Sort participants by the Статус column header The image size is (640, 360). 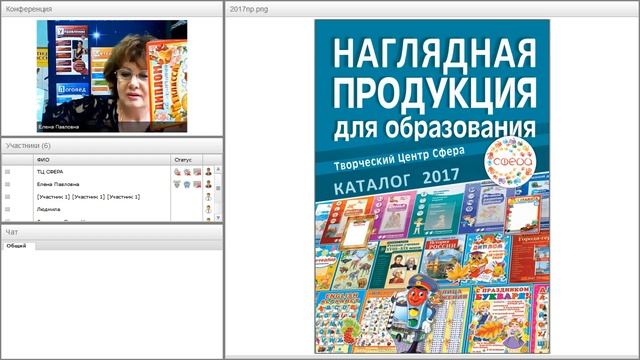point(187,160)
